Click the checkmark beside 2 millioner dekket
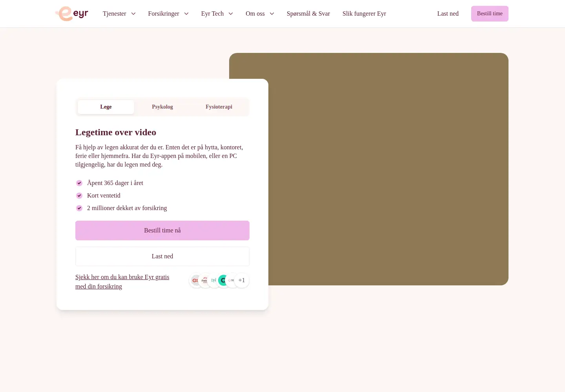The height and width of the screenshot is (392, 565). coord(79,208)
